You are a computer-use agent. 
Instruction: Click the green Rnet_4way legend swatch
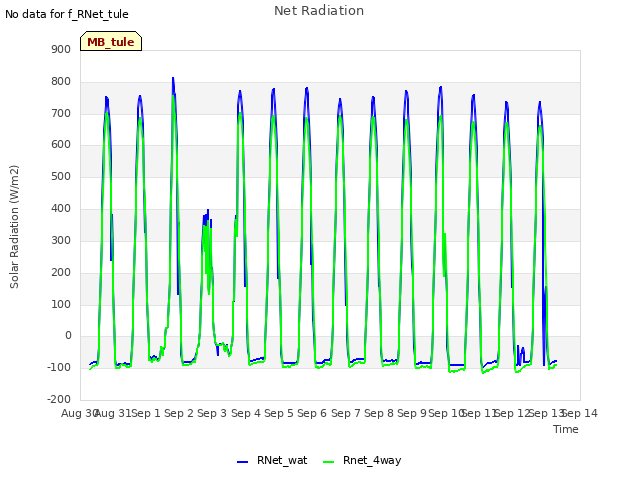328,462
